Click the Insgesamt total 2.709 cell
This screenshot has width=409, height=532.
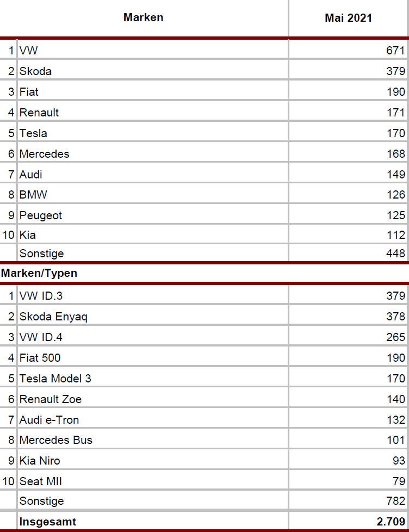[x=348, y=521]
